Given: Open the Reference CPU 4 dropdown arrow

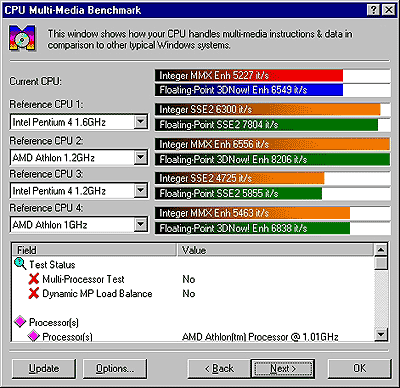Looking at the screenshot, I should pos(141,224).
